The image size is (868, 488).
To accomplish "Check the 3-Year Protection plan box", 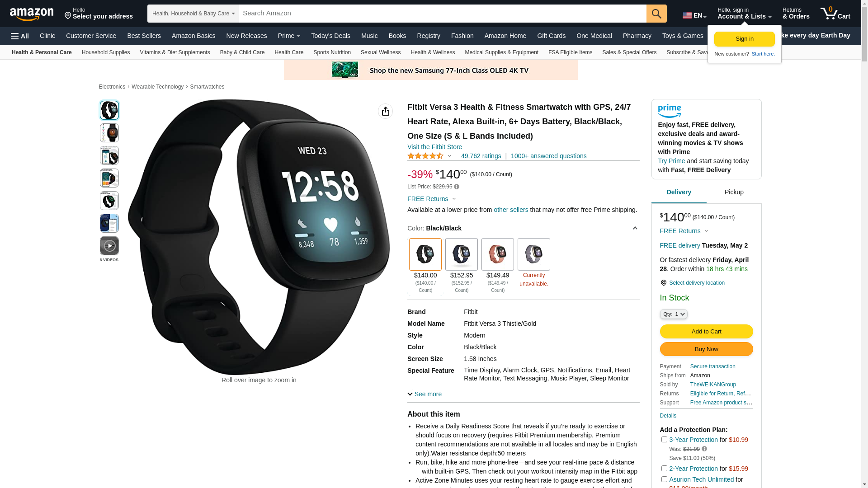I will 664,439.
